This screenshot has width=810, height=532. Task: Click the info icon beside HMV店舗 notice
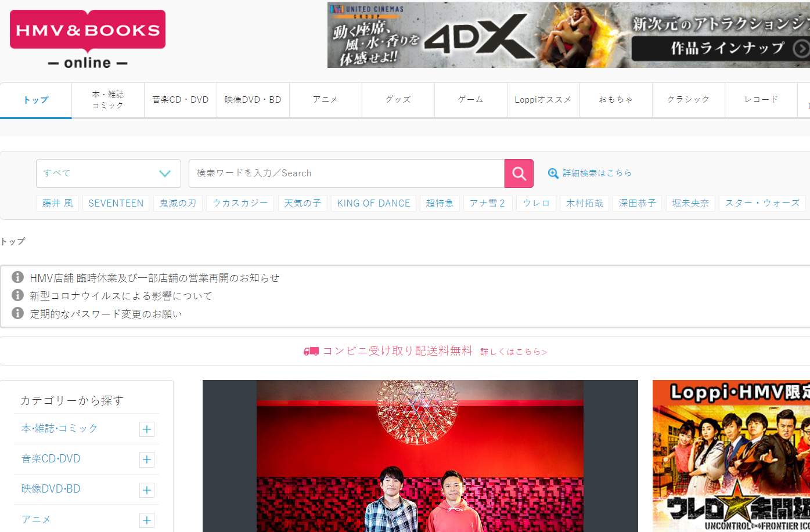(18, 277)
